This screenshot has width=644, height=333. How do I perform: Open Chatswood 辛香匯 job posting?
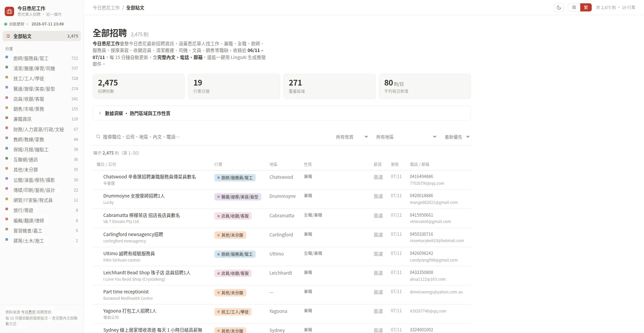pos(150,177)
